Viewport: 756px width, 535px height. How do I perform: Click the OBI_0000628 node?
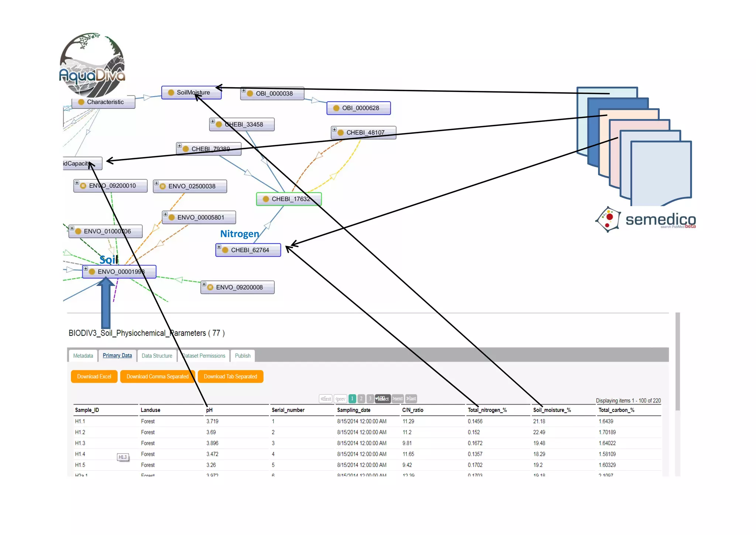pyautogui.click(x=358, y=108)
